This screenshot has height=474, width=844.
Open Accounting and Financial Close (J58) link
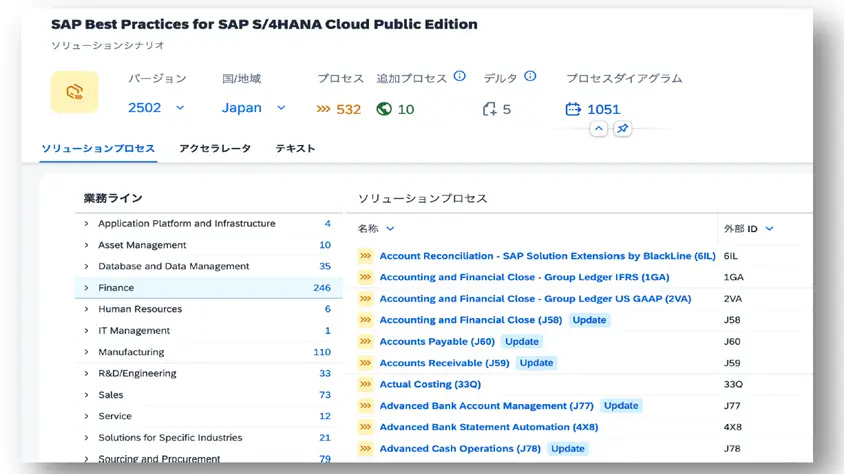point(470,320)
